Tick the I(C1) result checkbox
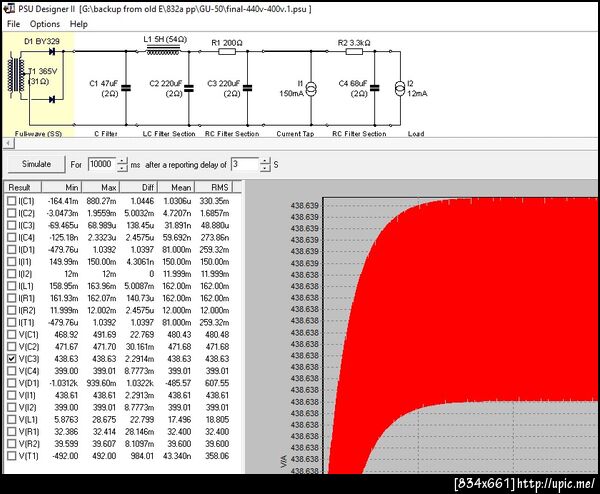 12,201
